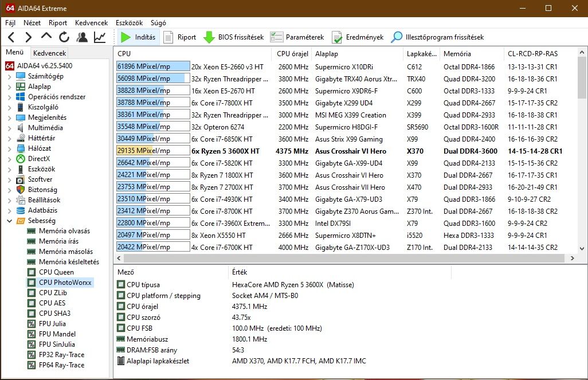Click the Eredmények results button
The image size is (588, 380).
pyautogui.click(x=358, y=37)
